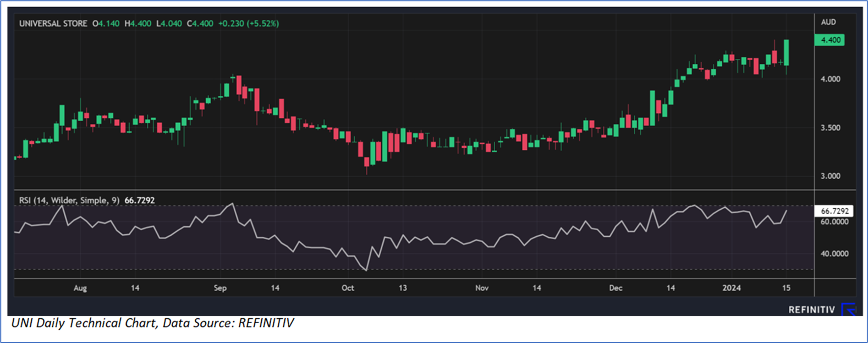The width and height of the screenshot is (868, 343).
Task: Click the low value L4.040
Action: pos(169,24)
